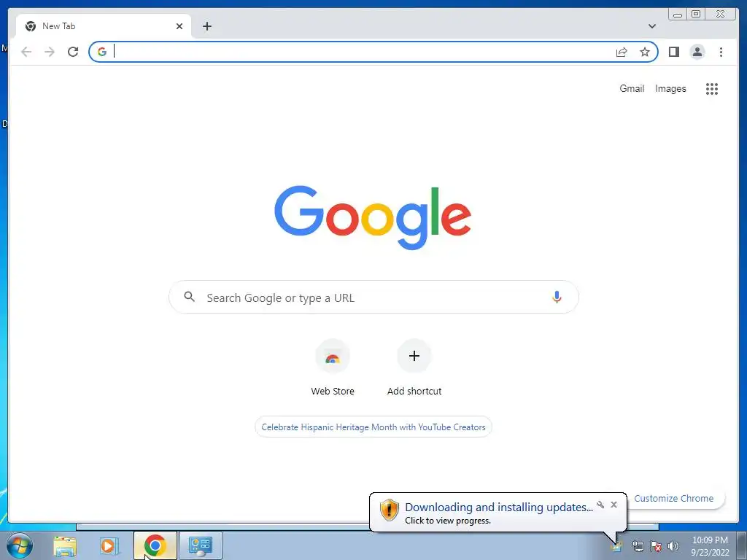Viewport: 747px width, 560px height.
Task: Click Windows Update tray icon
Action: (616, 545)
